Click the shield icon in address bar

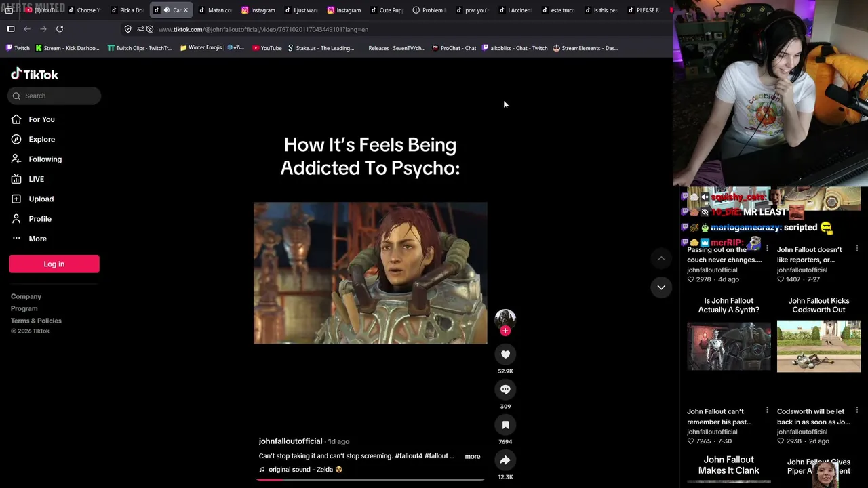(x=127, y=29)
